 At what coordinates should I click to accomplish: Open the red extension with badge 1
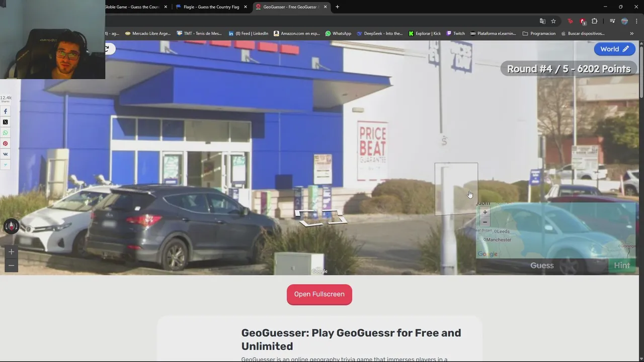583,21
